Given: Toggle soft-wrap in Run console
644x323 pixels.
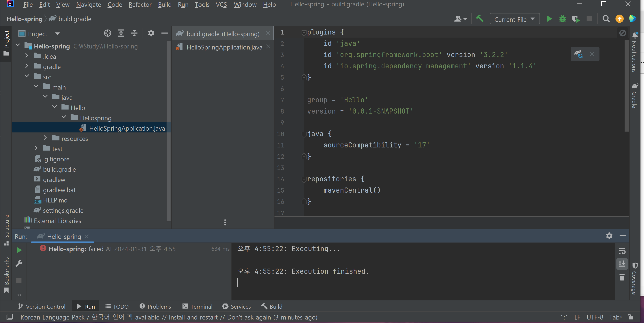Looking at the screenshot, I should [622, 251].
